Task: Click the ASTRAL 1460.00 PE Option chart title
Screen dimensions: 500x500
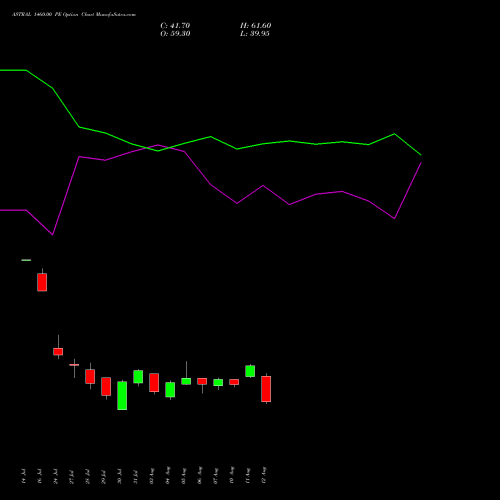Action: (74, 15)
